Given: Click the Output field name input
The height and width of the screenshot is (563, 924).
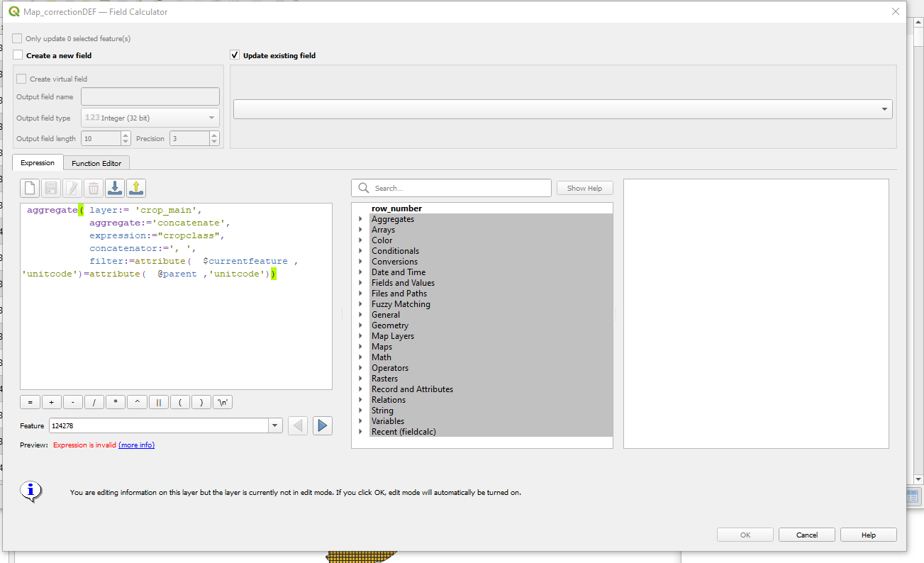Looking at the screenshot, I should pos(150,96).
